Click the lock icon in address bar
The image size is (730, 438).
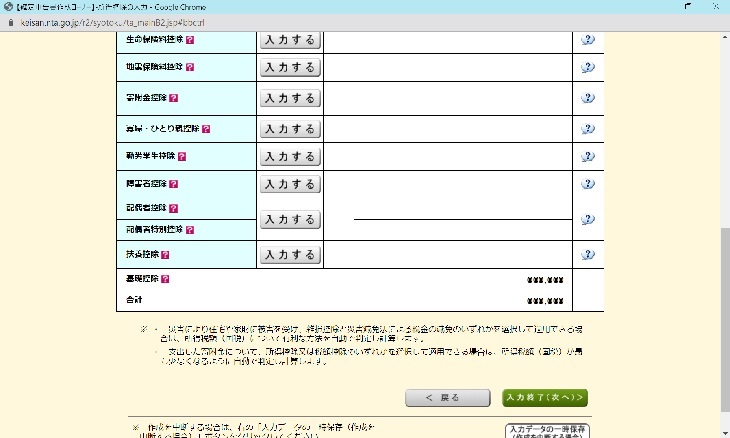[x=11, y=22]
